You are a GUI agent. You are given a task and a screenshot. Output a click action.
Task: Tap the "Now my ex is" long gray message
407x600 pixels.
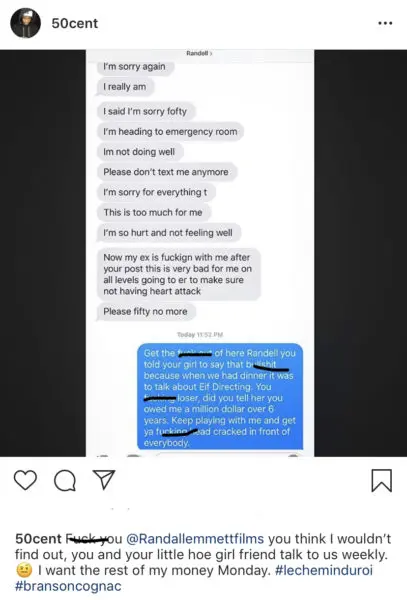point(178,274)
